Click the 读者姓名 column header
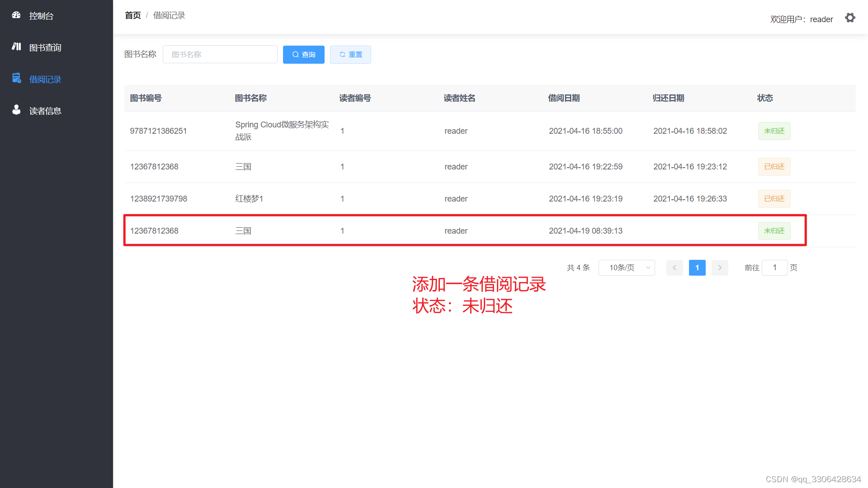Viewport: 868px width, 488px height. [x=460, y=98]
